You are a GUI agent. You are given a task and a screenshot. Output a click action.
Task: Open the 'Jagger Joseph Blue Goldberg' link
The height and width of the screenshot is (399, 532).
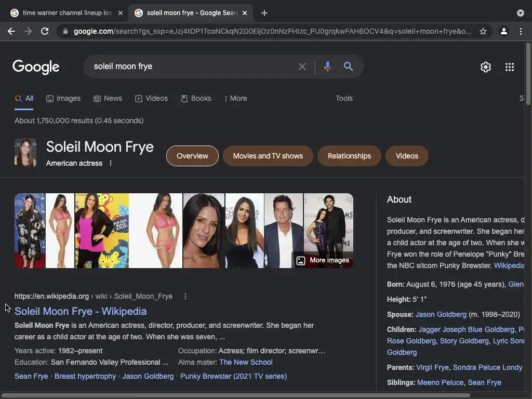tap(466, 329)
